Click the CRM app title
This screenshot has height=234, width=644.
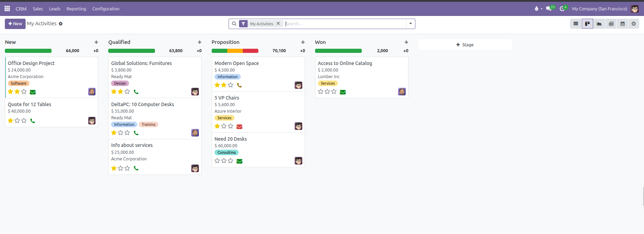pyautogui.click(x=21, y=9)
